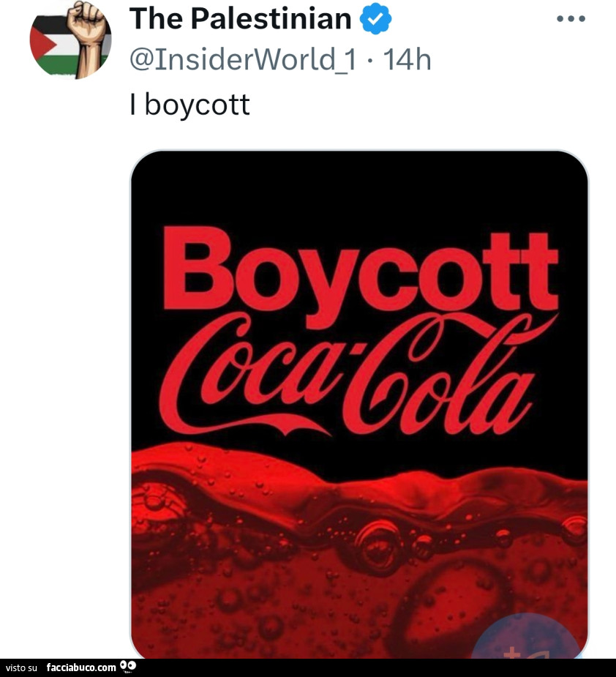Screen dimensions: 616x677
Task: Click the "I boycott" tweet text
Action: (189, 105)
